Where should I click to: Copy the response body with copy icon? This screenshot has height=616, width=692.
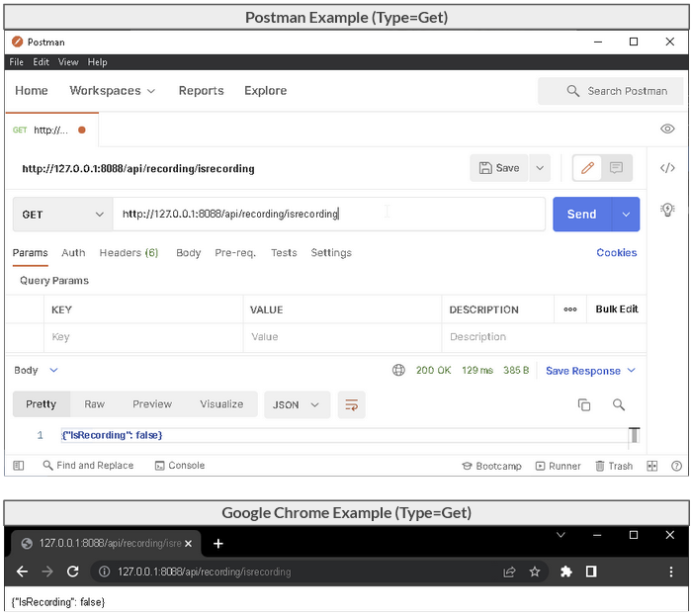point(584,404)
